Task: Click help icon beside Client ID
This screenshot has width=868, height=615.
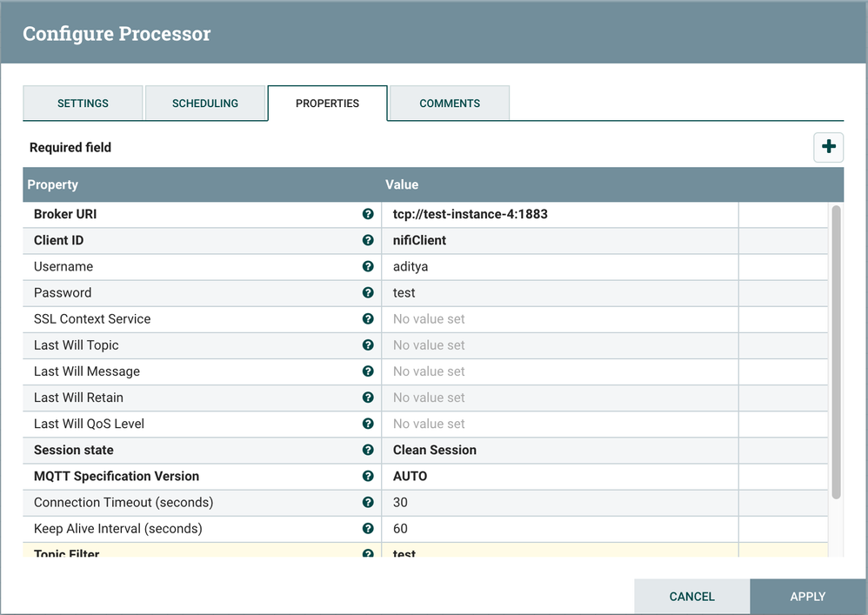Action: 368,240
